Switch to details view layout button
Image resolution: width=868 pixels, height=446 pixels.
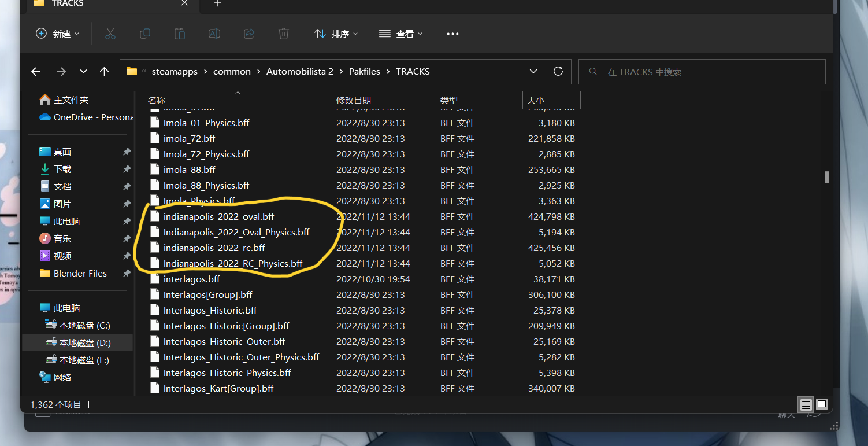(x=806, y=404)
